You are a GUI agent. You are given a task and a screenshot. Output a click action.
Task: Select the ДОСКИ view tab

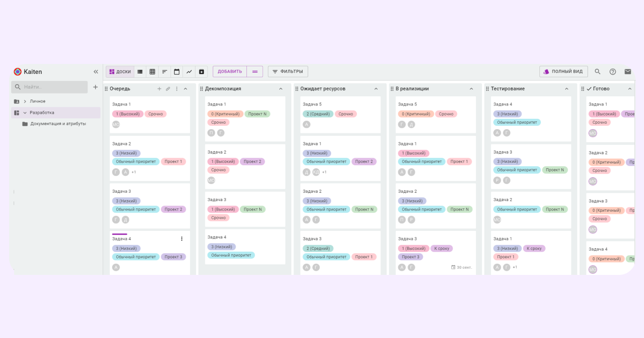coord(120,72)
